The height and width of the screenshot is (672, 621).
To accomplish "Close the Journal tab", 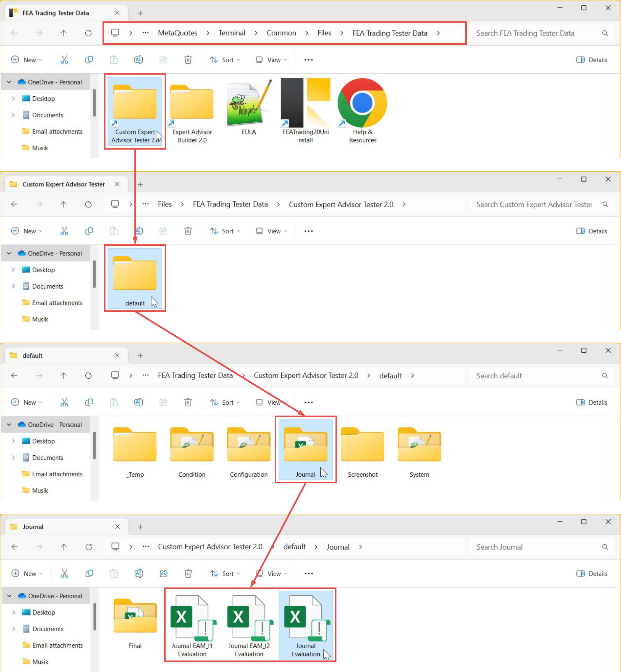I will click(x=117, y=526).
